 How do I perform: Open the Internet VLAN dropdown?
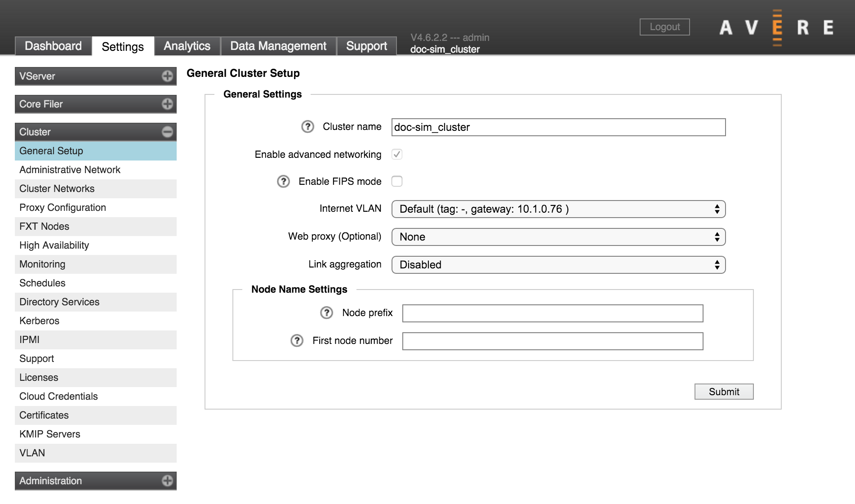click(559, 210)
